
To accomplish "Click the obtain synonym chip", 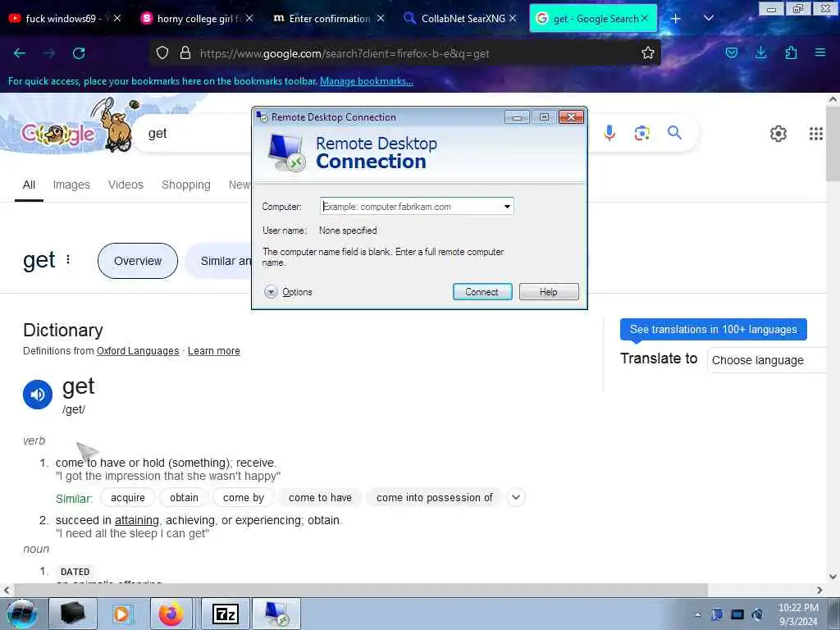I will pos(184,498).
